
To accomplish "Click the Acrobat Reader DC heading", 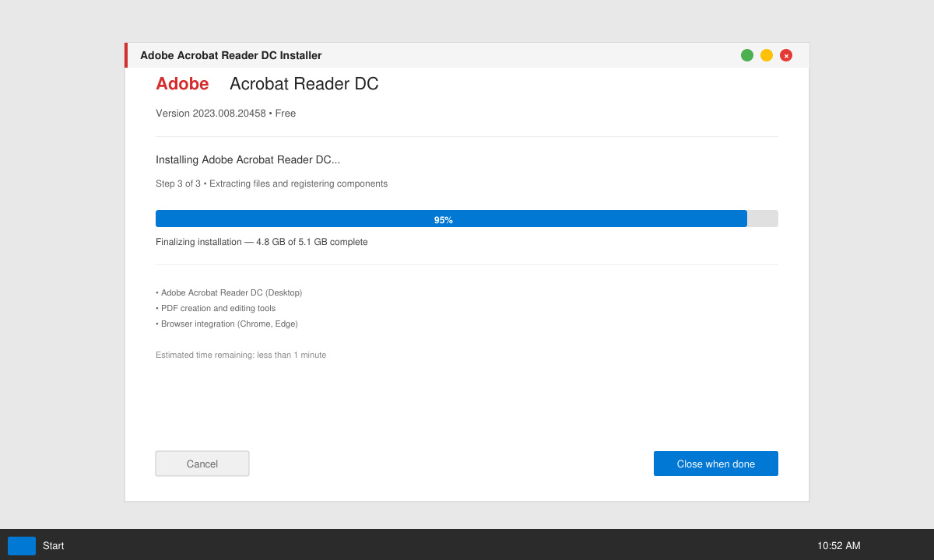I will pos(304,84).
